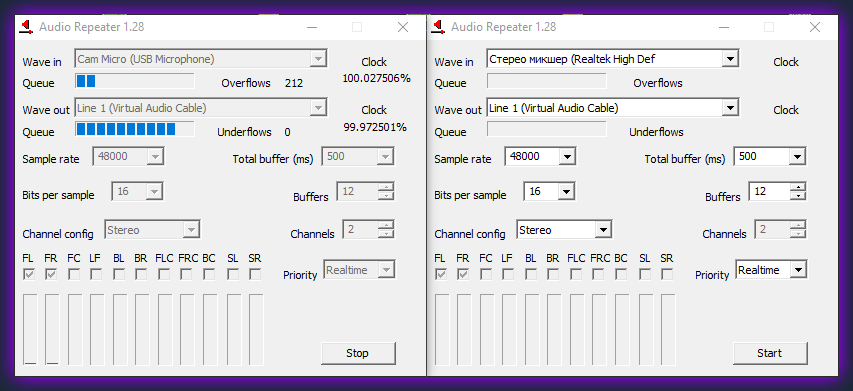
Task: Enable LF channel checkbox in right window
Action: tap(508, 275)
